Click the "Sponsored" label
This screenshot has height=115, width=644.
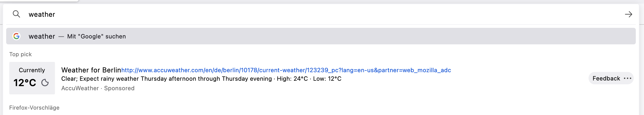pyautogui.click(x=119, y=88)
